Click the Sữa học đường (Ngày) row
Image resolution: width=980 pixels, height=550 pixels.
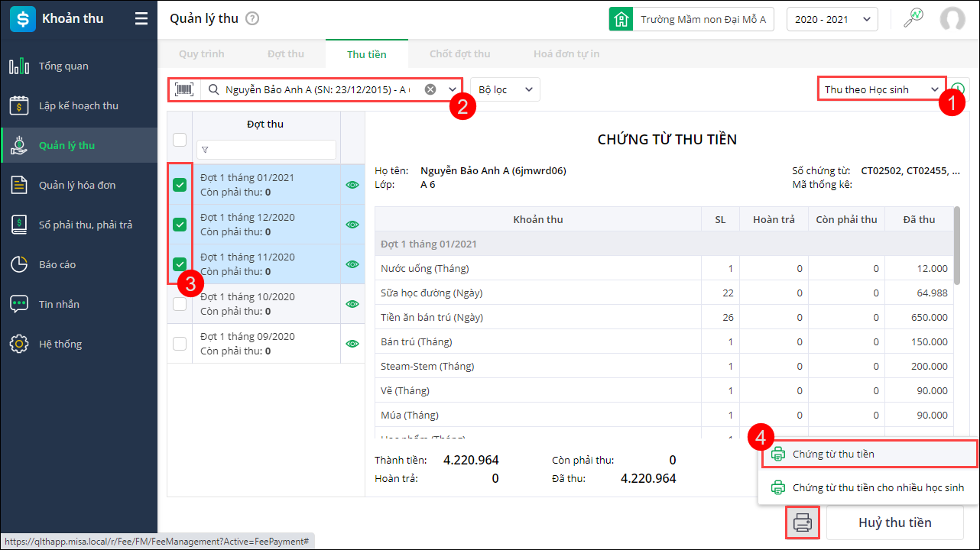[x=664, y=293]
